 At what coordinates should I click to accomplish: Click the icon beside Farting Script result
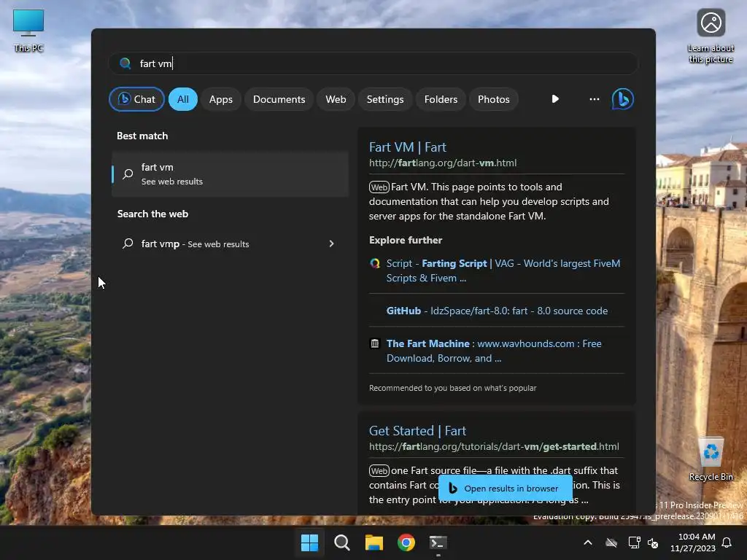tap(375, 262)
